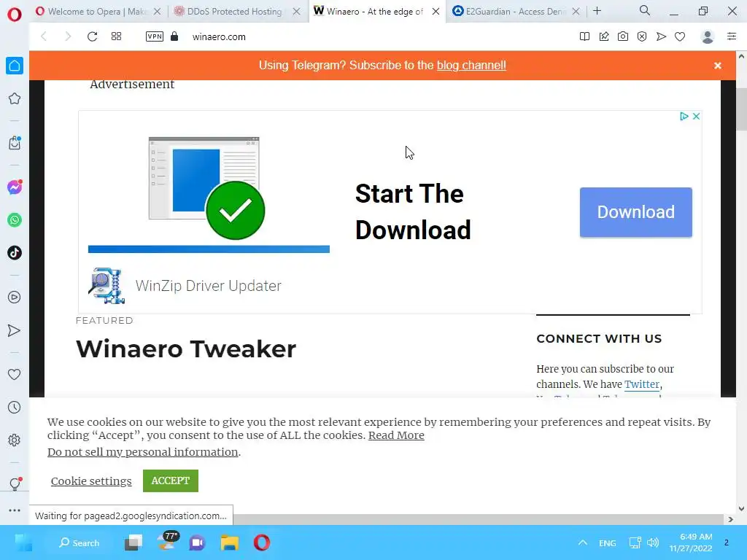Open Cookie settings
The image size is (747, 560).
(91, 481)
